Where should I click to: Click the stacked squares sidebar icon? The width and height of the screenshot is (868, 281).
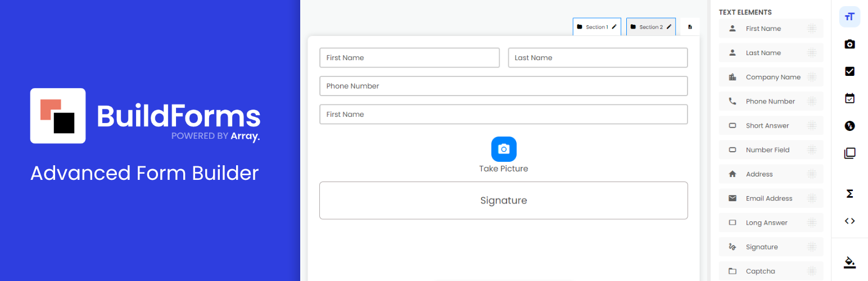point(849,153)
